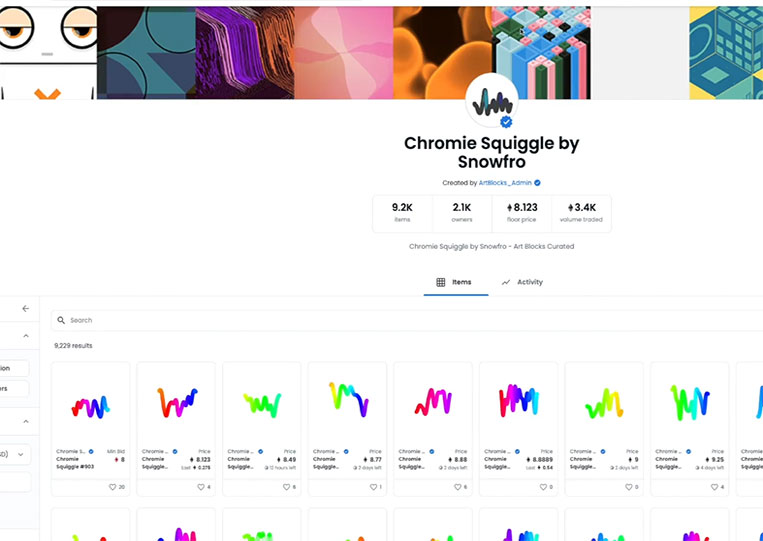
Task: Favorite the 8.123 priced squiggle
Action: pos(200,487)
